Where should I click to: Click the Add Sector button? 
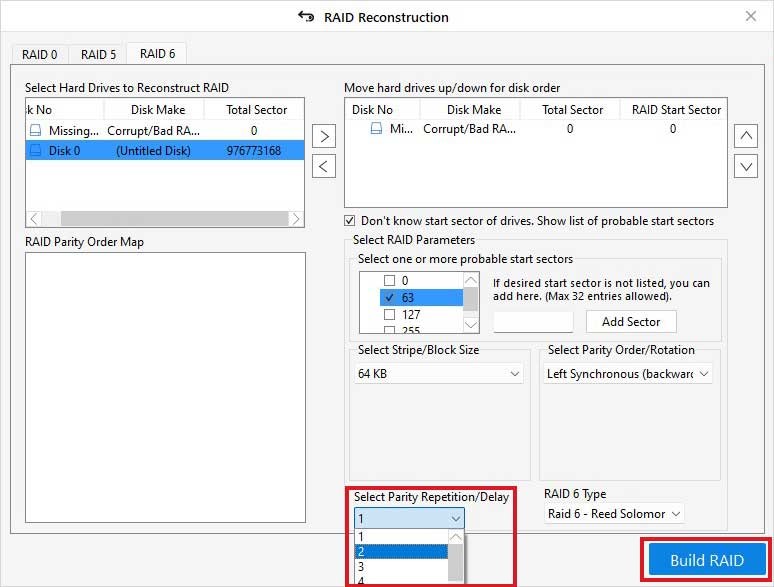tap(631, 322)
